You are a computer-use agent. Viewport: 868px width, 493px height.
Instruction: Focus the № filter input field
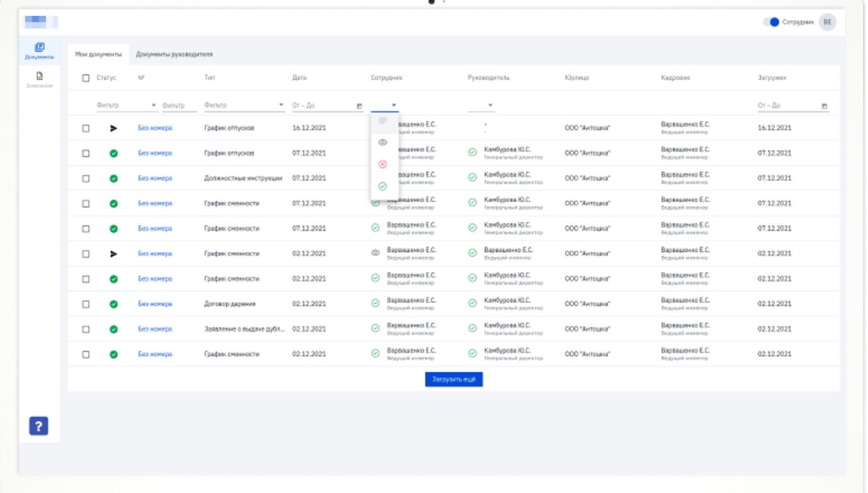click(x=179, y=106)
